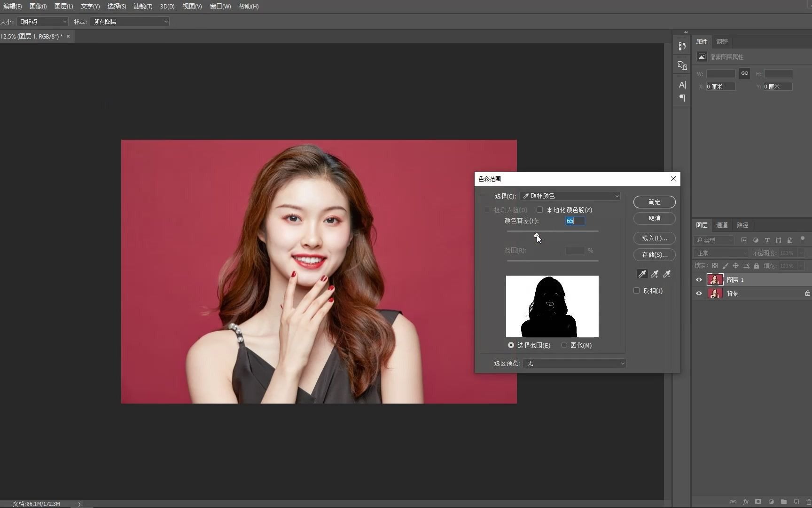Image resolution: width=812 pixels, height=508 pixels.
Task: Open the 滤镜(T) menu
Action: click(x=143, y=6)
